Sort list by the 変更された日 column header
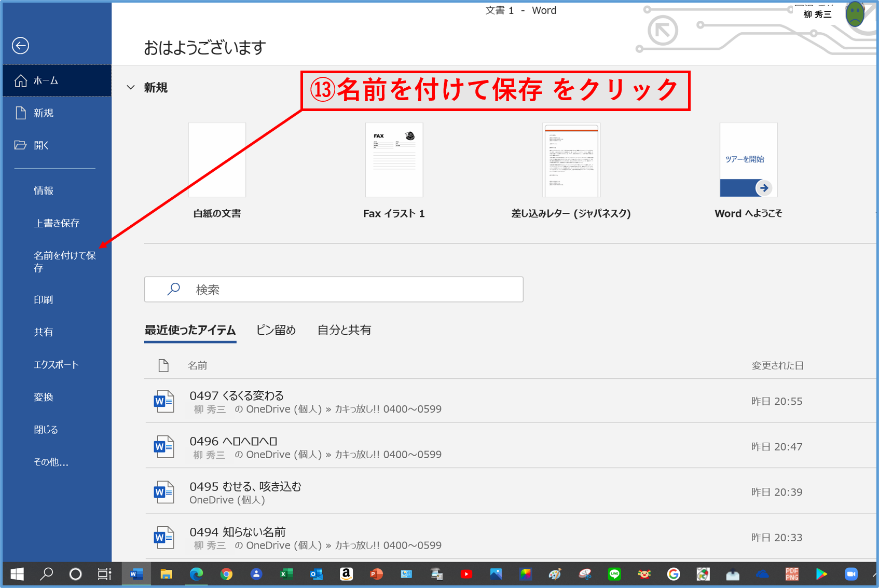Screen dimensions: 879x588 pyautogui.click(x=777, y=366)
